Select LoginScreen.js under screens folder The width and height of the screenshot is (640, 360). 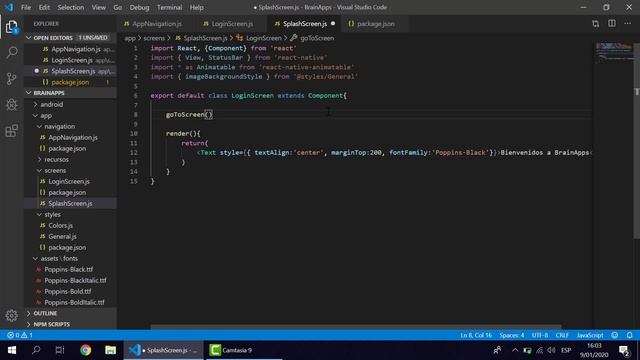pos(69,182)
